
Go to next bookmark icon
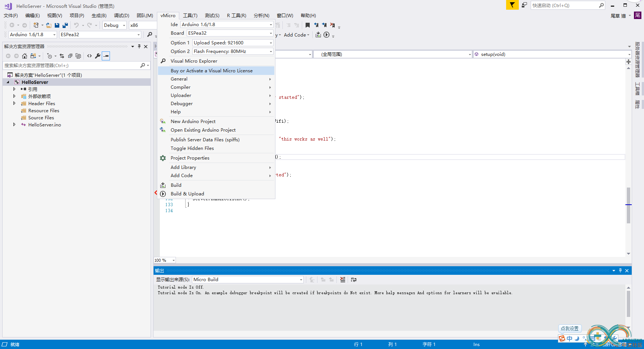pos(324,25)
